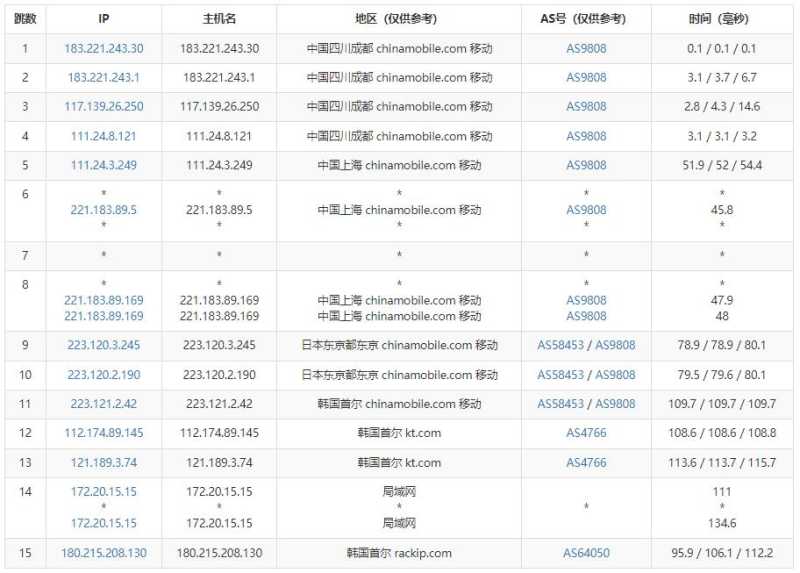Select the '0.1 / 0.1 / 0.1' time cell
This screenshot has height=573, width=800.
[x=722, y=48]
